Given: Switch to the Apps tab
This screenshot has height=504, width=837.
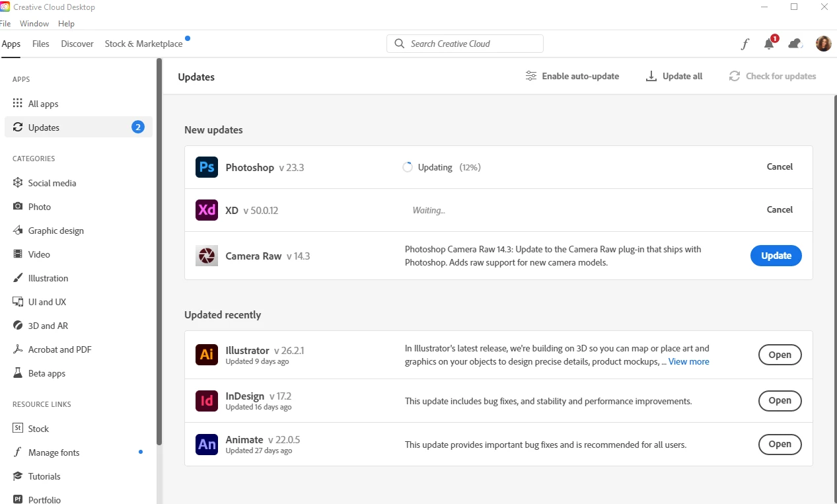Looking at the screenshot, I should coord(11,44).
